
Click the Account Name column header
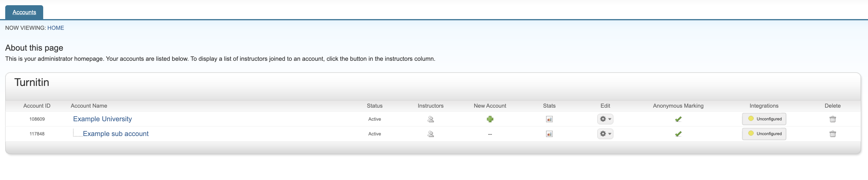click(x=89, y=106)
